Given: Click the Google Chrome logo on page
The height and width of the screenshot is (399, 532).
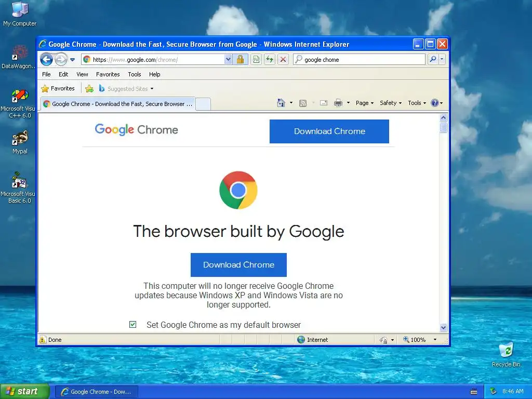Looking at the screenshot, I should (137, 129).
